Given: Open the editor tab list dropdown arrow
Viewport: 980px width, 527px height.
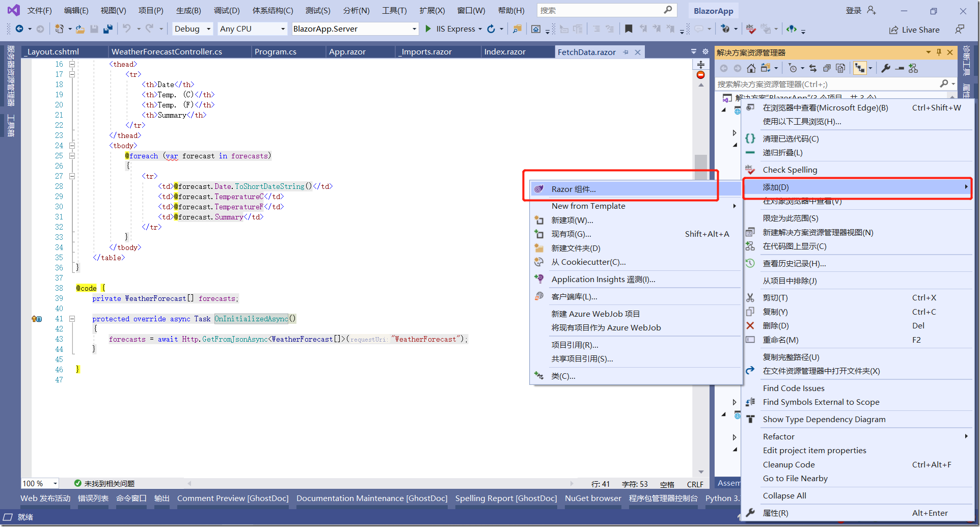Looking at the screenshot, I should 693,51.
